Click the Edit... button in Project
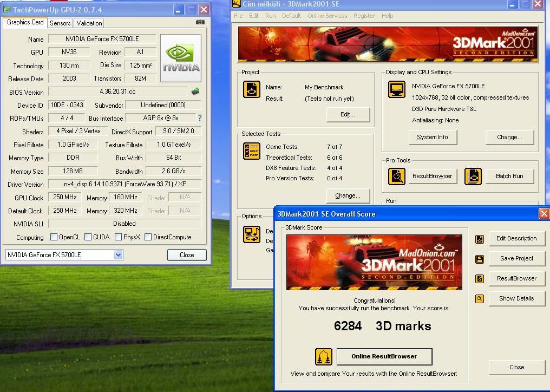 coord(348,114)
